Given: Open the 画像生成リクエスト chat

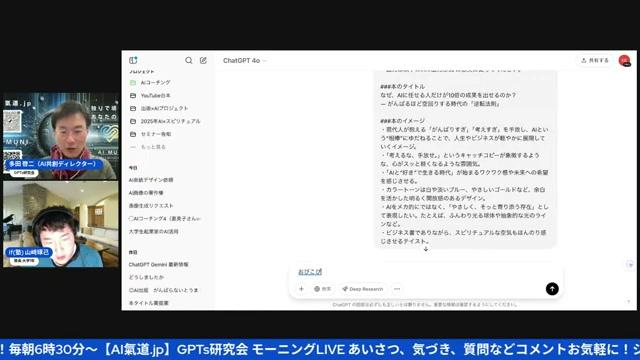Looking at the screenshot, I should [151, 206].
